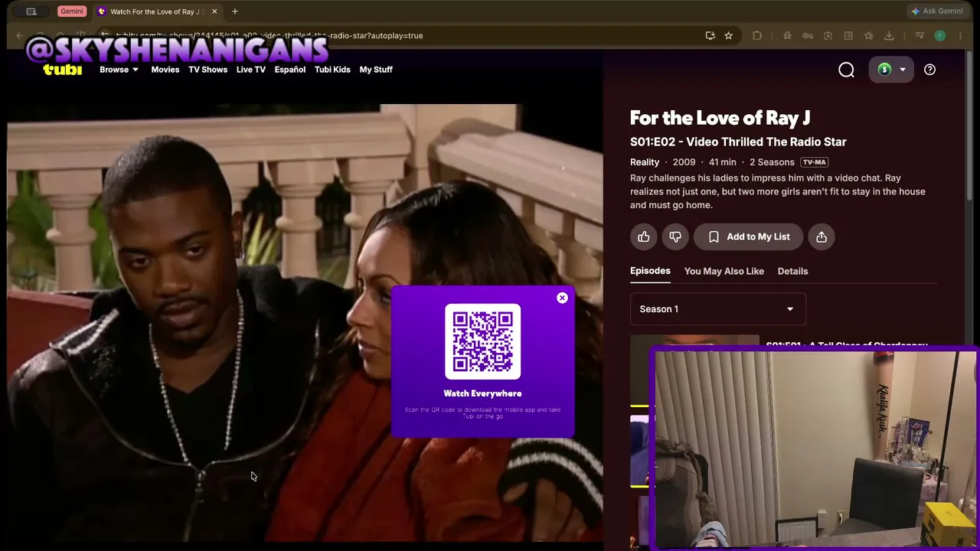This screenshot has height=551, width=980.
Task: Open the browser downloads icon
Action: pyautogui.click(x=889, y=35)
